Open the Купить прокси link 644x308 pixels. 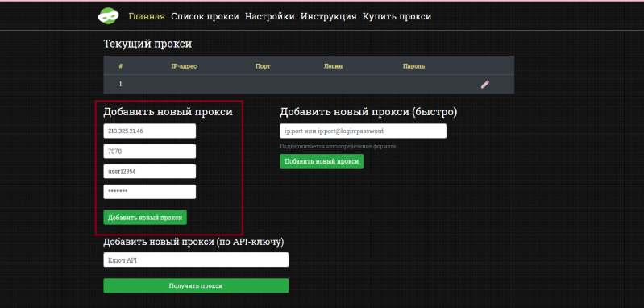pos(397,16)
